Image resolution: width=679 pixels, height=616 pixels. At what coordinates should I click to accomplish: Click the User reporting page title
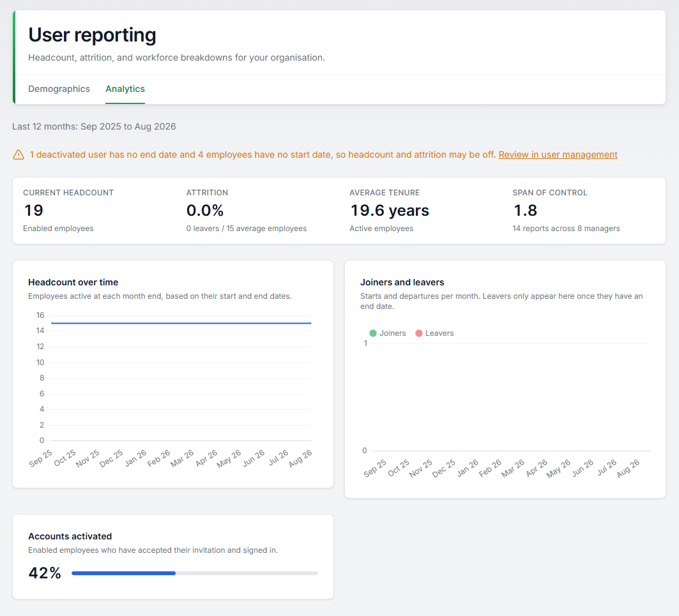(x=92, y=35)
